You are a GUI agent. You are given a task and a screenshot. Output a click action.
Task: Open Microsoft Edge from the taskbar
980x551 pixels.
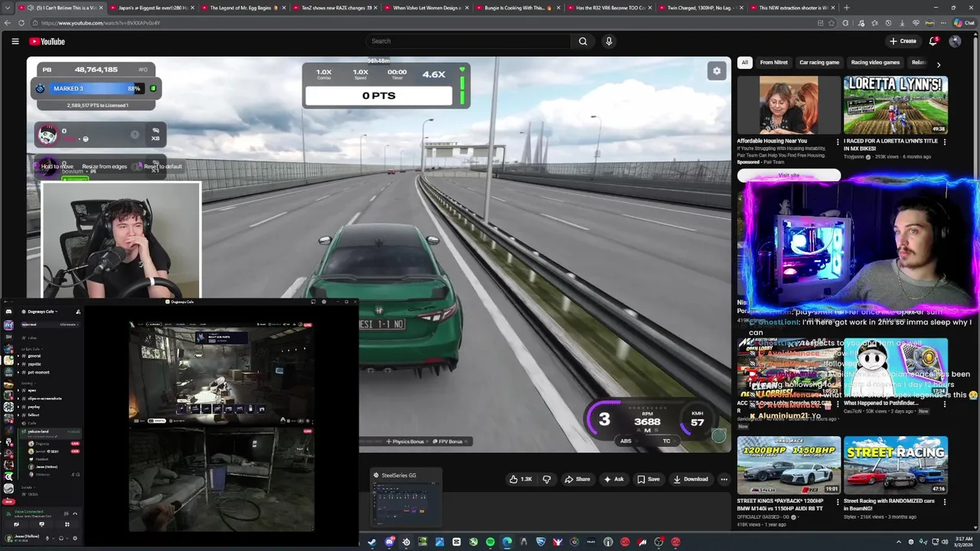coord(507,542)
